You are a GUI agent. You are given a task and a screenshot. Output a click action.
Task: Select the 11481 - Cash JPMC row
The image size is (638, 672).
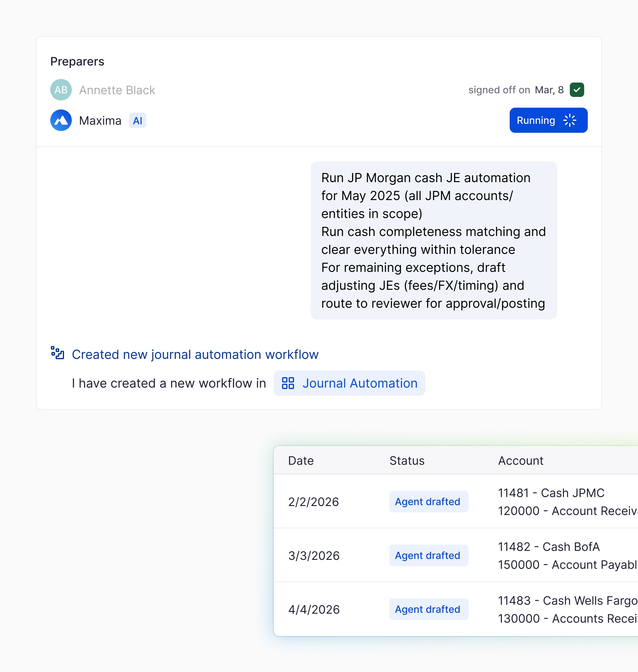coord(551,493)
